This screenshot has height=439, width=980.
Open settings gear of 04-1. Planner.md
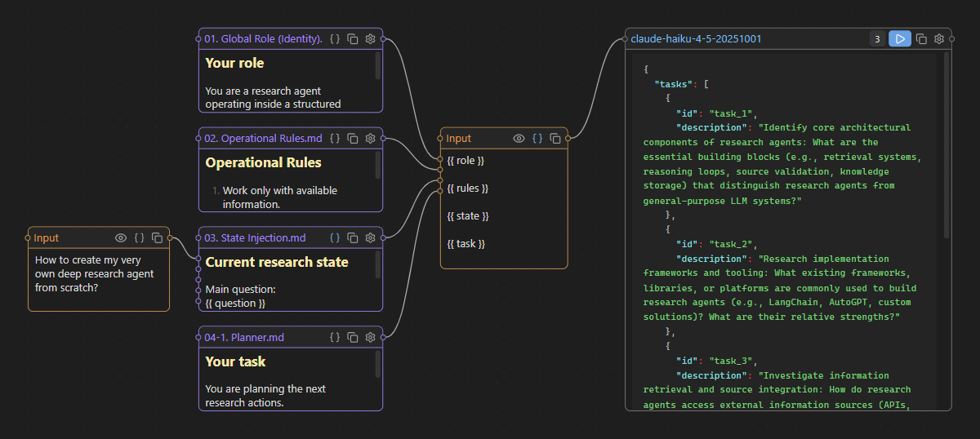pyautogui.click(x=370, y=337)
